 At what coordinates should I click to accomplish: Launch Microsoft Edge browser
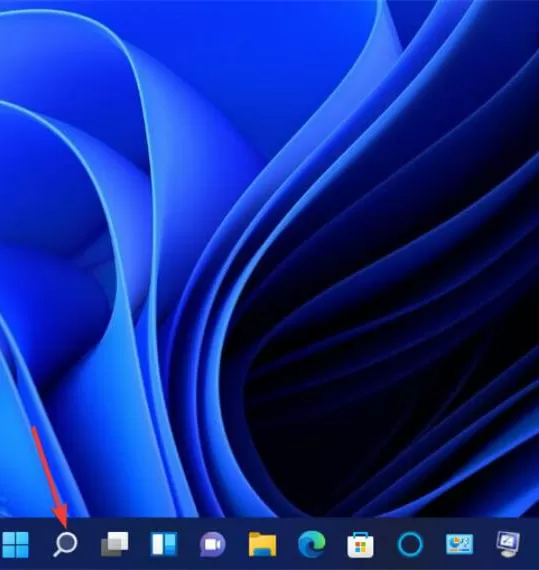pyautogui.click(x=311, y=544)
